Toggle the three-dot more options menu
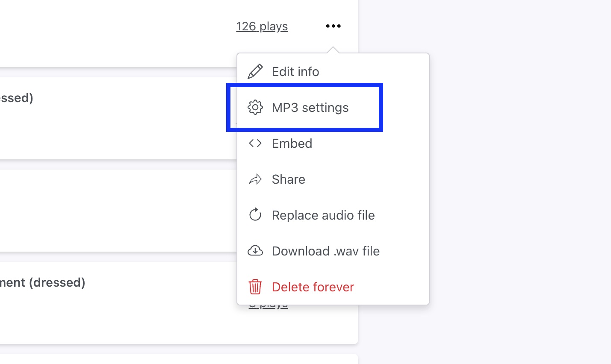This screenshot has width=611, height=364. pyautogui.click(x=333, y=26)
